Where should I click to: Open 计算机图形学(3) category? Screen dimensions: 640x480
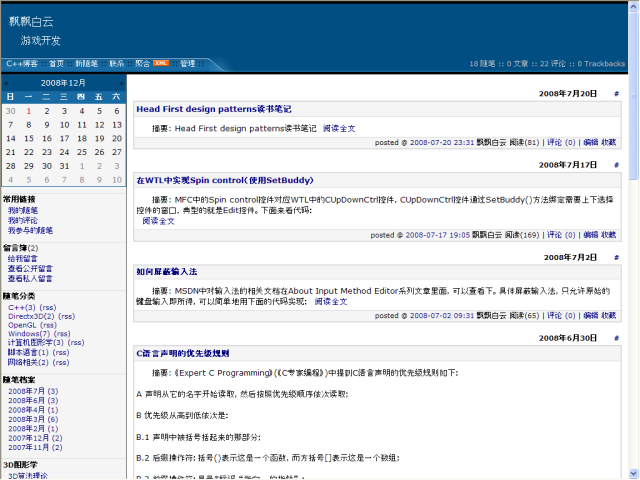coord(36,343)
